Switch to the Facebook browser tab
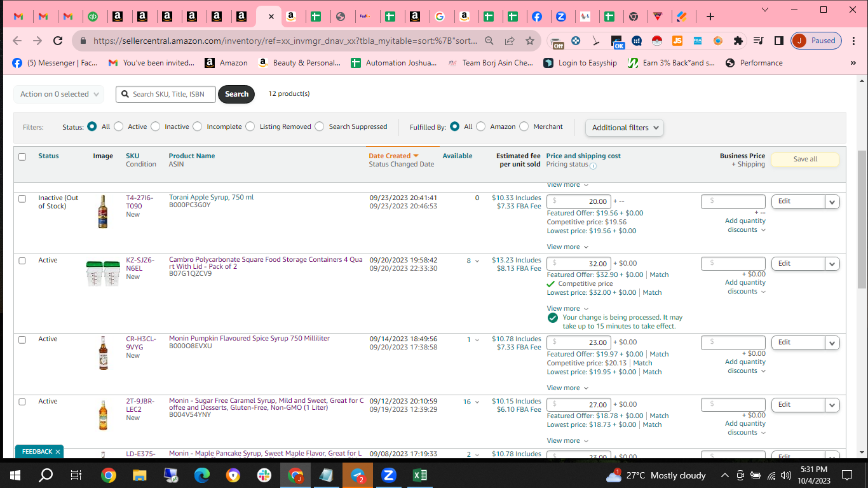The image size is (868, 488). coord(537,17)
